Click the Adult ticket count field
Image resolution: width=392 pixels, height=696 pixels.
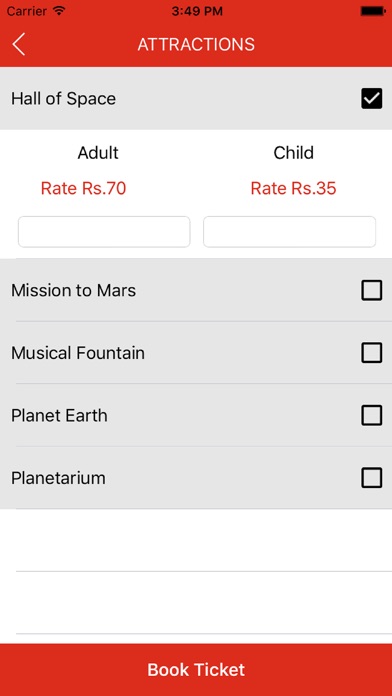[x=104, y=232]
